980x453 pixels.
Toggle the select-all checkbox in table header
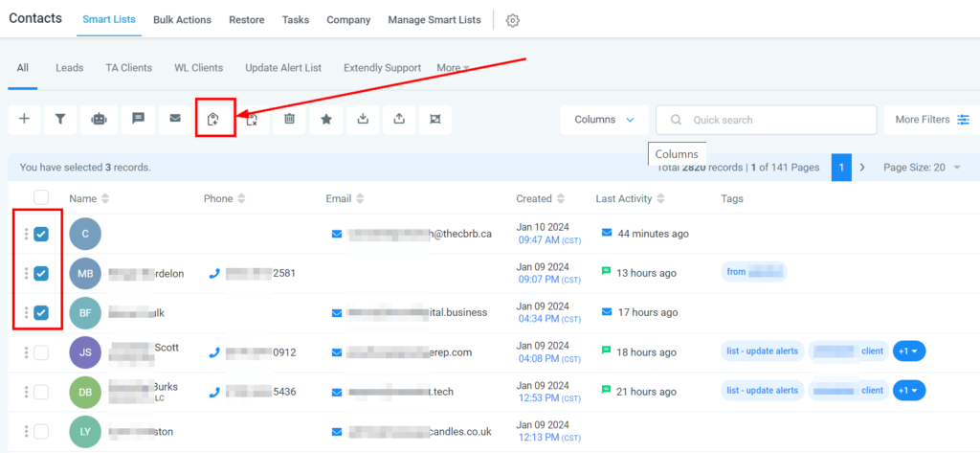[40, 197]
